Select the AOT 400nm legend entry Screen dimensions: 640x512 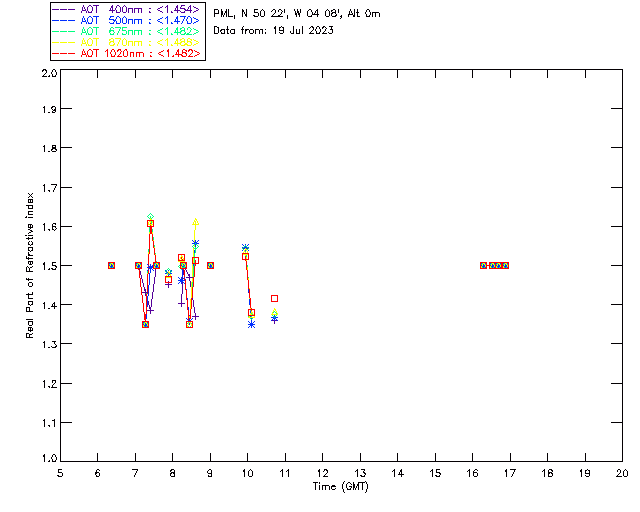pyautogui.click(x=126, y=9)
